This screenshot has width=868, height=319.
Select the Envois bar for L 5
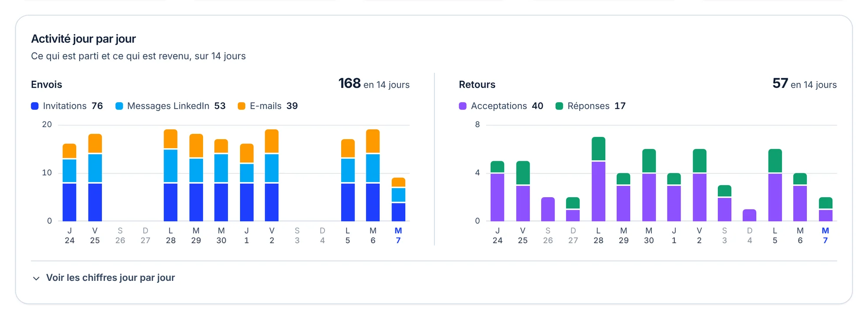(348, 180)
